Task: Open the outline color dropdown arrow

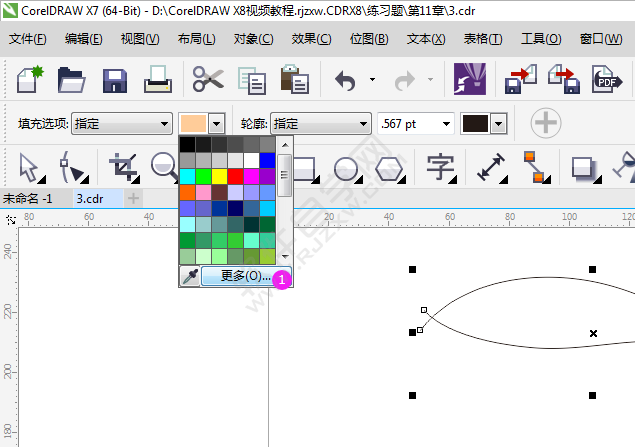Action: click(x=499, y=123)
